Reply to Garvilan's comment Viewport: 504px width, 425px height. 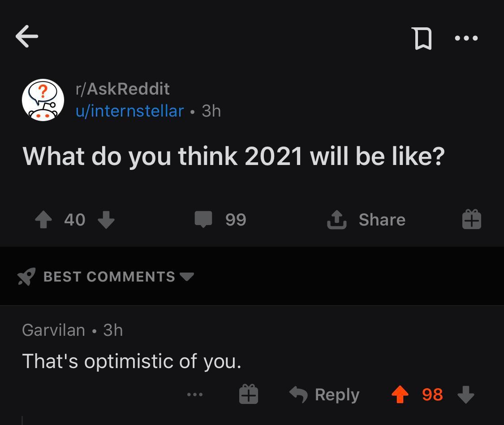(324, 395)
